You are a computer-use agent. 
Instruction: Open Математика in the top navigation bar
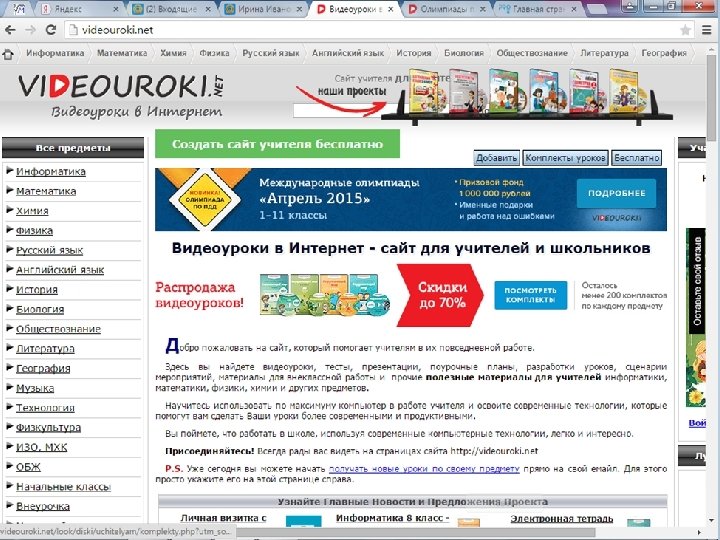122,53
